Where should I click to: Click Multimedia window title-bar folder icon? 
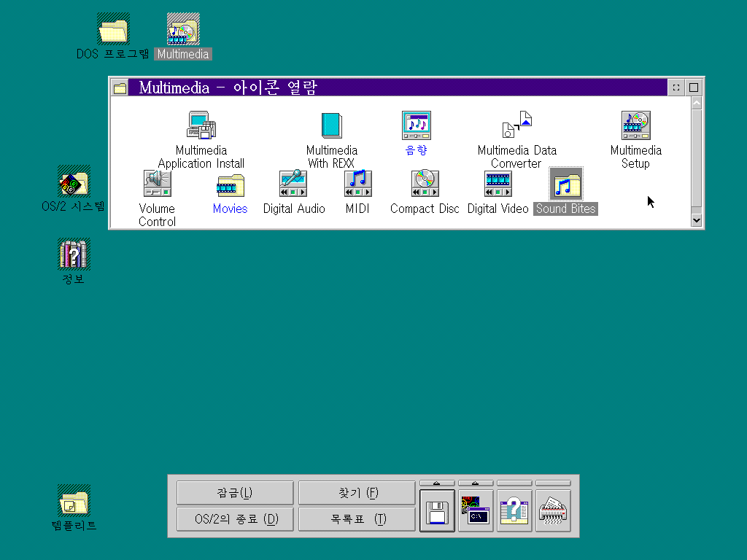click(x=120, y=87)
